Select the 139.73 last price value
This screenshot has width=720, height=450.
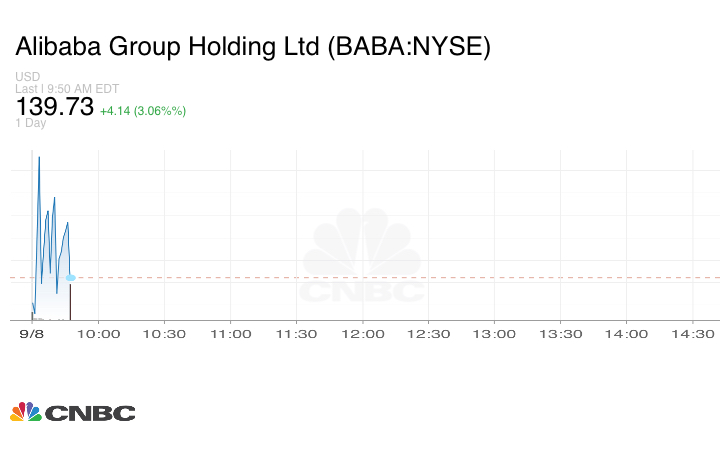[54, 107]
